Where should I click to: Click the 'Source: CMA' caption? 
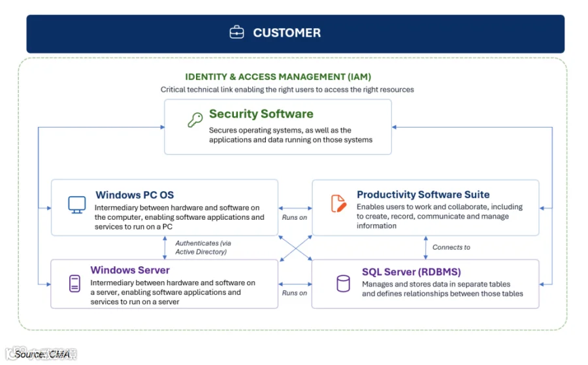42,354
